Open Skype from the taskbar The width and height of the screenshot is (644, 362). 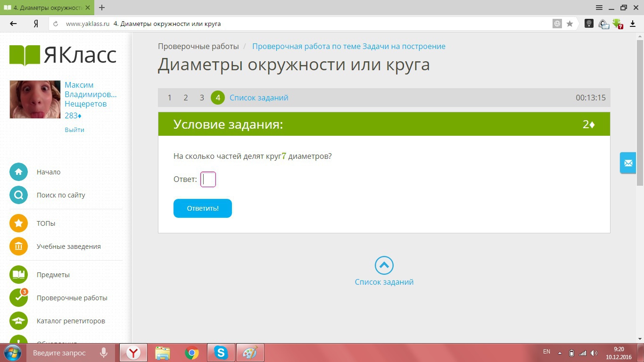pos(221,353)
